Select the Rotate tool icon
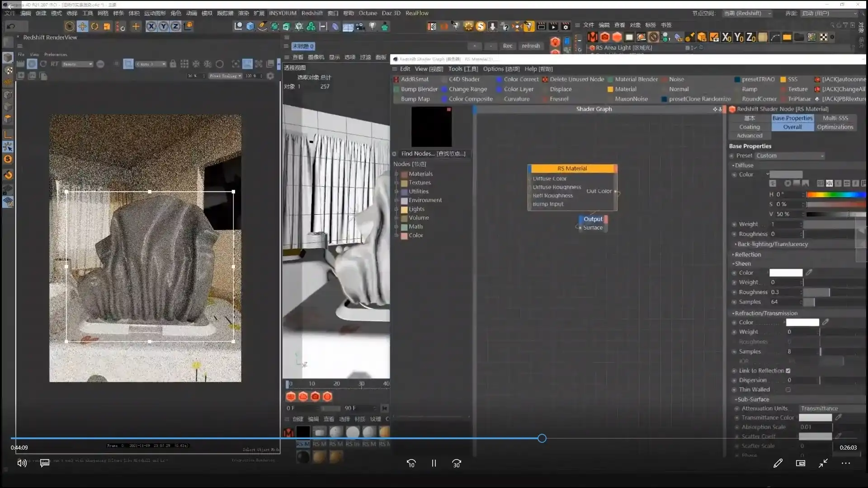The width and height of the screenshot is (868, 488). pos(94,26)
